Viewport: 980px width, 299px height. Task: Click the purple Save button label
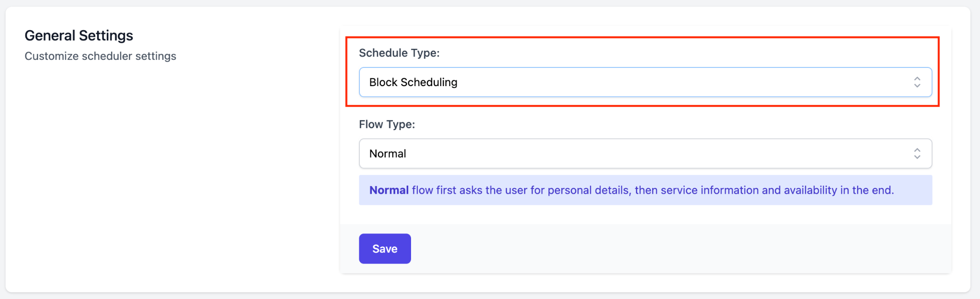[x=385, y=249]
